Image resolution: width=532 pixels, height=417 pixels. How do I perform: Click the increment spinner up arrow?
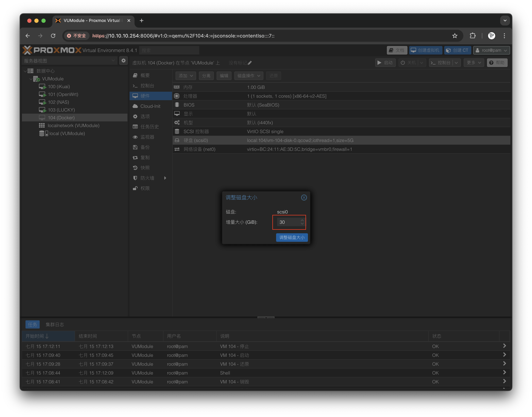coord(302,220)
